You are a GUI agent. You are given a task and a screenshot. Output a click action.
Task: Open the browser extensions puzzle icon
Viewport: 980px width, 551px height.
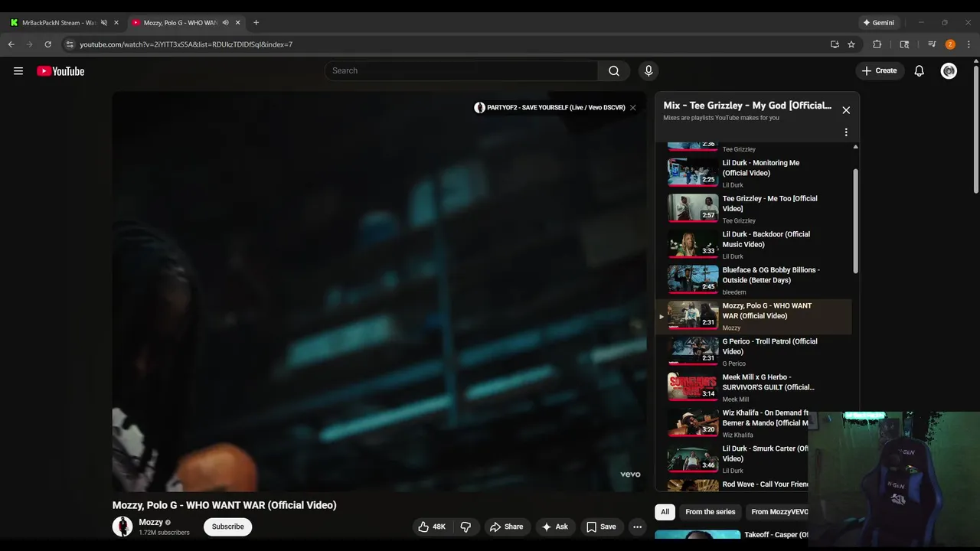point(877,44)
